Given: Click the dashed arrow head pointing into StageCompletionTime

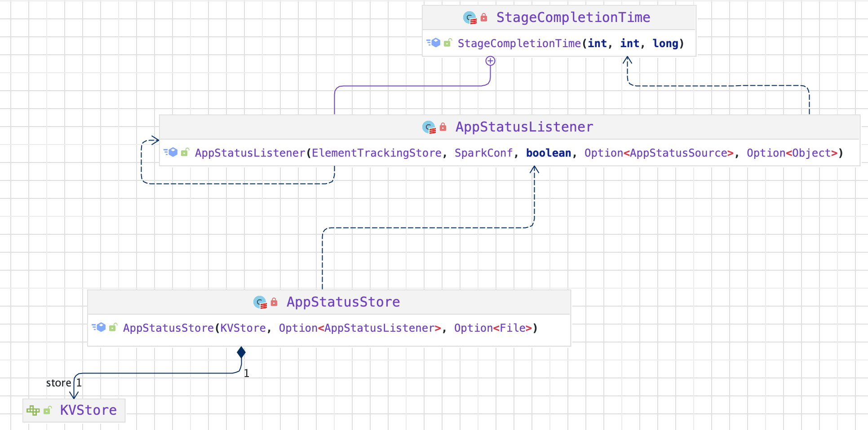Looking at the screenshot, I should (628, 61).
